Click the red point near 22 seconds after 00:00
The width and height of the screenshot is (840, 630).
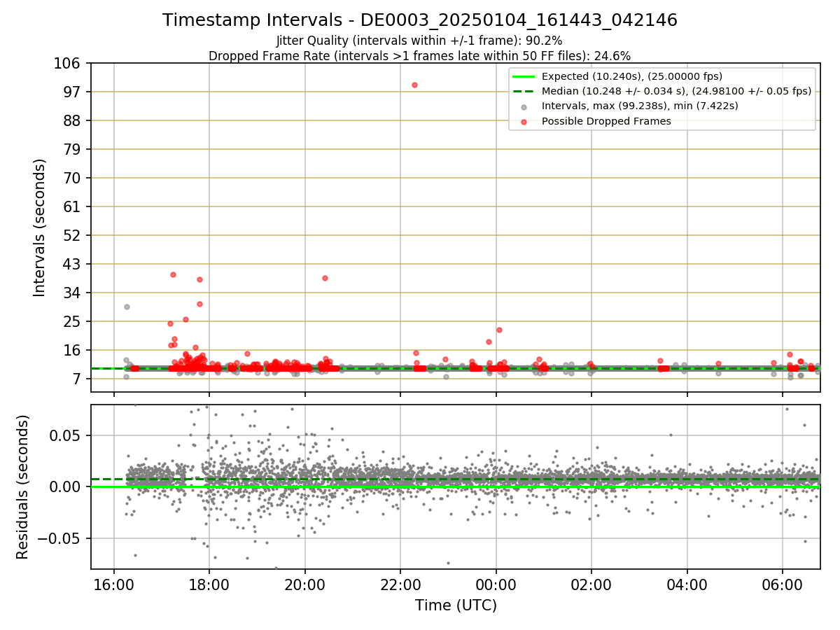pos(499,330)
